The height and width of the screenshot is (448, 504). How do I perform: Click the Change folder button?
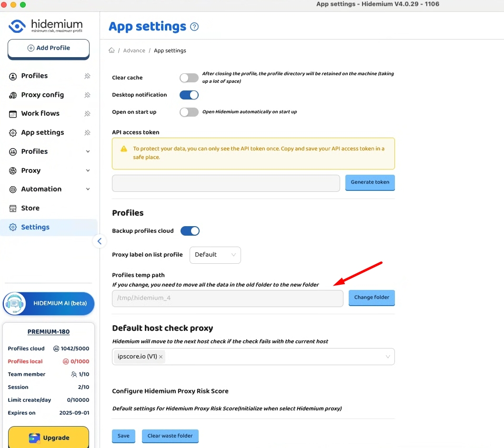pyautogui.click(x=372, y=298)
